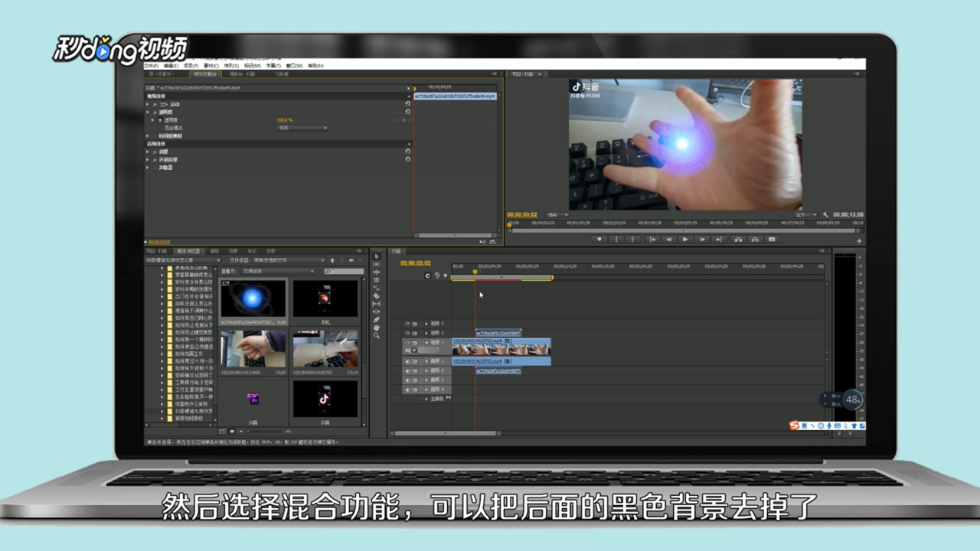The width and height of the screenshot is (980, 551).
Task: Open the 编辑(E) menu
Action: click(171, 66)
